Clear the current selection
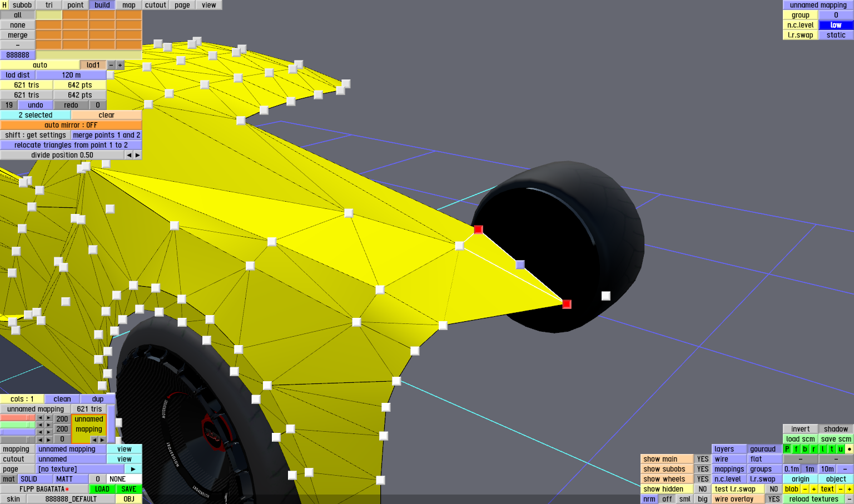Screen dimensions: 854x504 [107, 115]
